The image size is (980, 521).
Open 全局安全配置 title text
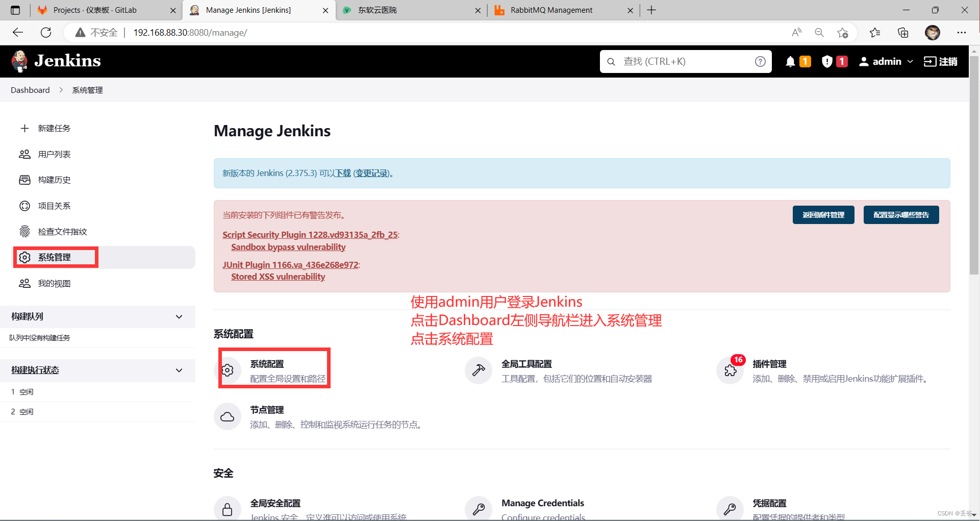click(x=275, y=503)
